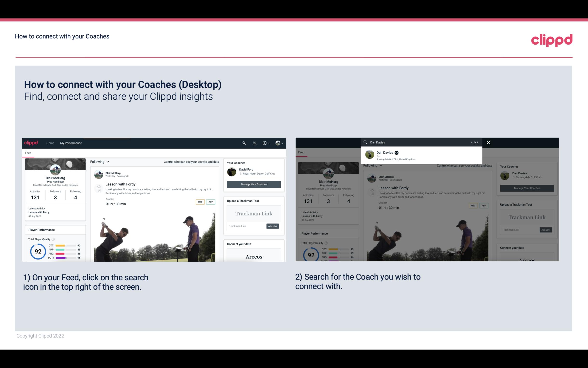The height and width of the screenshot is (368, 588).
Task: Click the Home menu item in navbar
Action: click(x=50, y=143)
